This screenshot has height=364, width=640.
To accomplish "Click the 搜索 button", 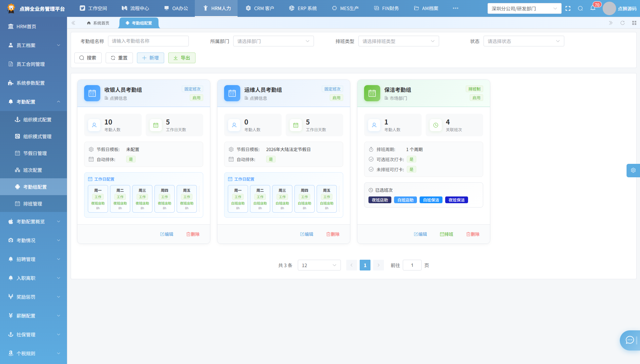I will click(x=88, y=58).
